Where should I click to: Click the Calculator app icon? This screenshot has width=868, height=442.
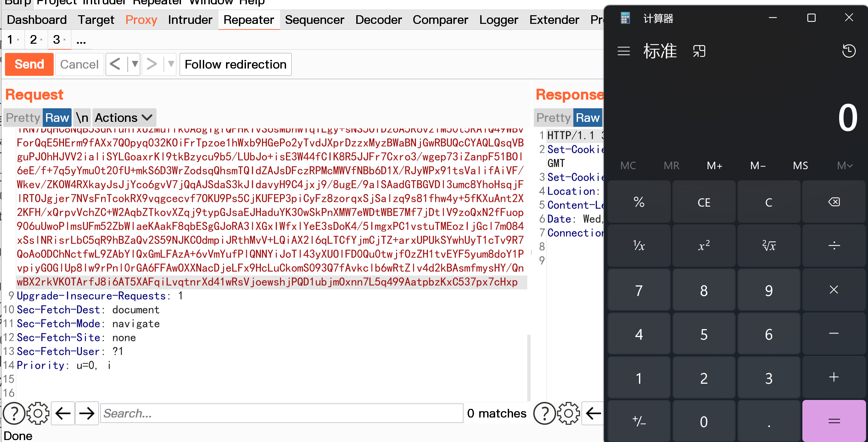pos(625,18)
